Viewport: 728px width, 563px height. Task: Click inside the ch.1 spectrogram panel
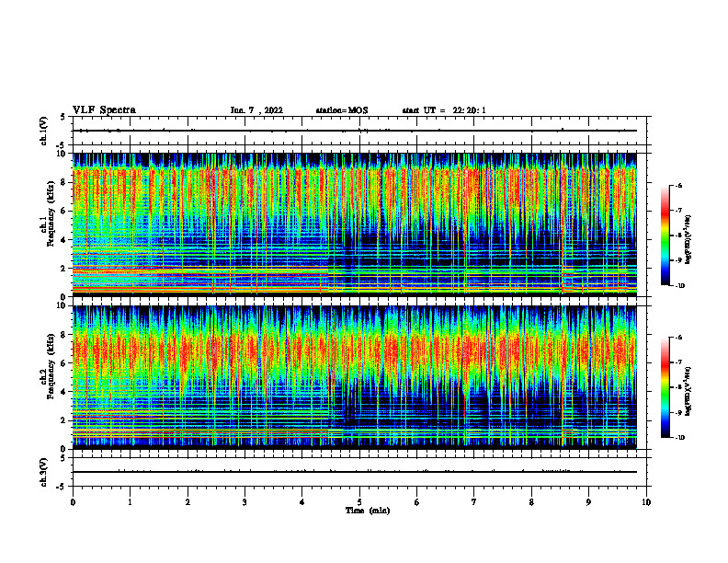pos(355,224)
